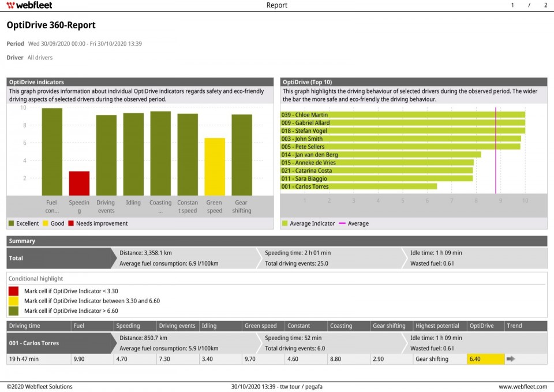This screenshot has height=392, width=554.
Task: Open the 'All drivers' selection
Action: 40,57
